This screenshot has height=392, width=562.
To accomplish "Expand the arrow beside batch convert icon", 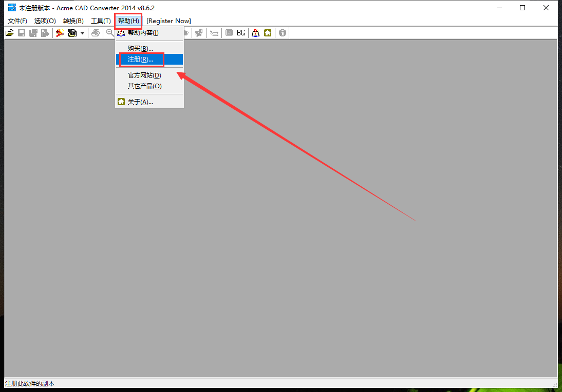I will [82, 33].
